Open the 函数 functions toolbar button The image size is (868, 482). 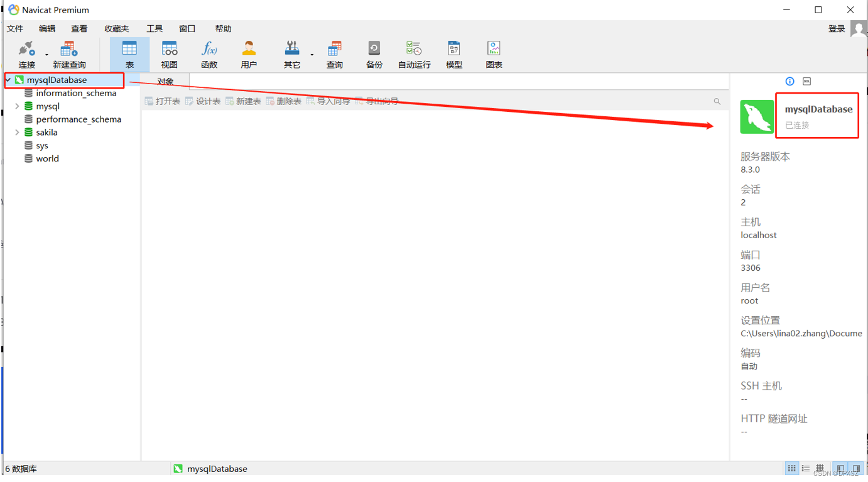(x=209, y=55)
